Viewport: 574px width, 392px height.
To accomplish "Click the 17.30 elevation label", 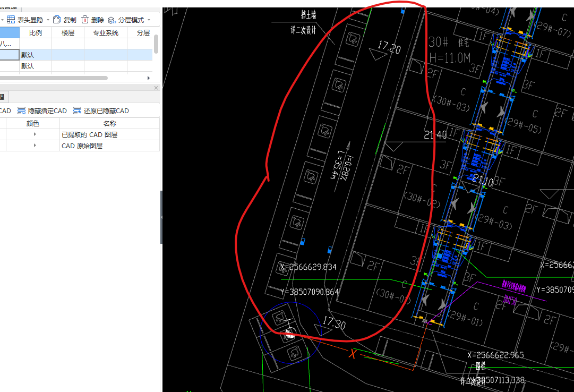I will [334, 323].
